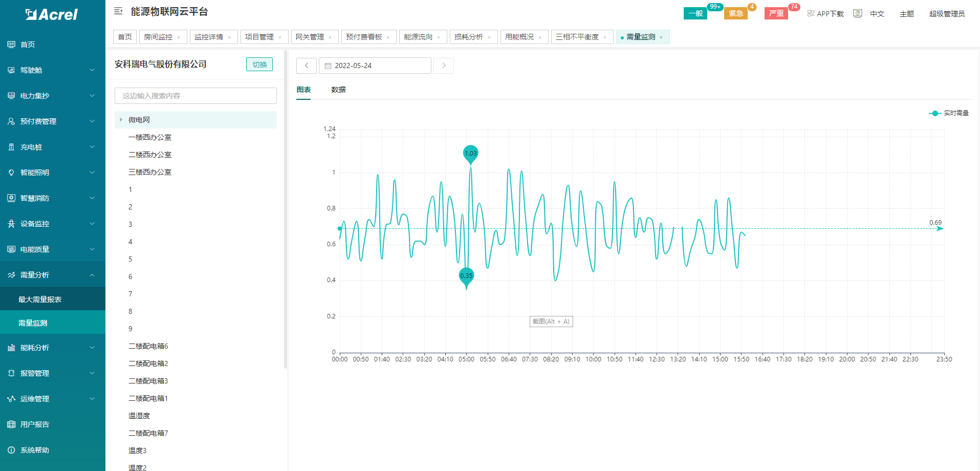Image resolution: width=980 pixels, height=471 pixels.
Task: Open the 主题 theme selector
Action: (907, 14)
